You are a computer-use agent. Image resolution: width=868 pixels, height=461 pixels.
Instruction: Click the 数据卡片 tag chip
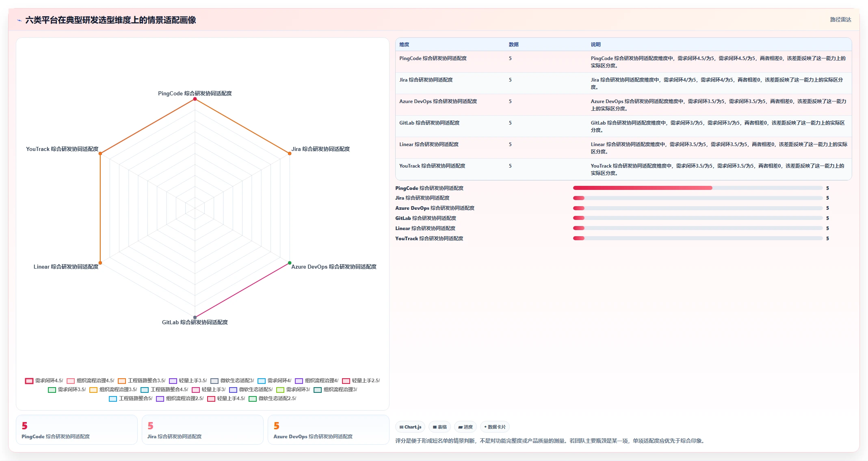click(x=495, y=427)
